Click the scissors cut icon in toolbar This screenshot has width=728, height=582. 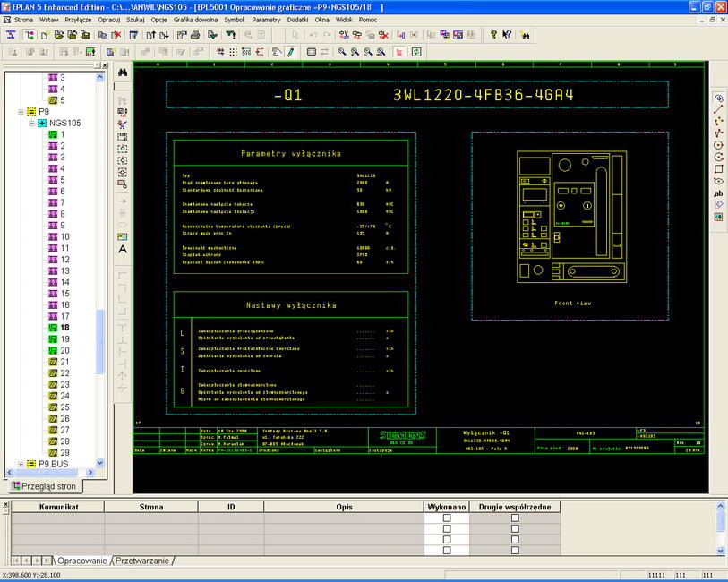point(344,35)
